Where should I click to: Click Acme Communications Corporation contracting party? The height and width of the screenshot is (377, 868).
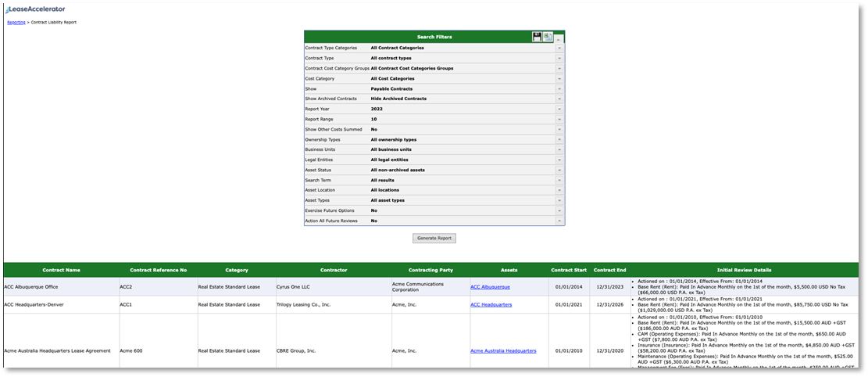418,286
